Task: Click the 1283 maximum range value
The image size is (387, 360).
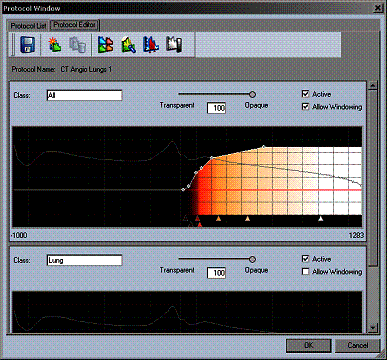Action: pos(356,235)
